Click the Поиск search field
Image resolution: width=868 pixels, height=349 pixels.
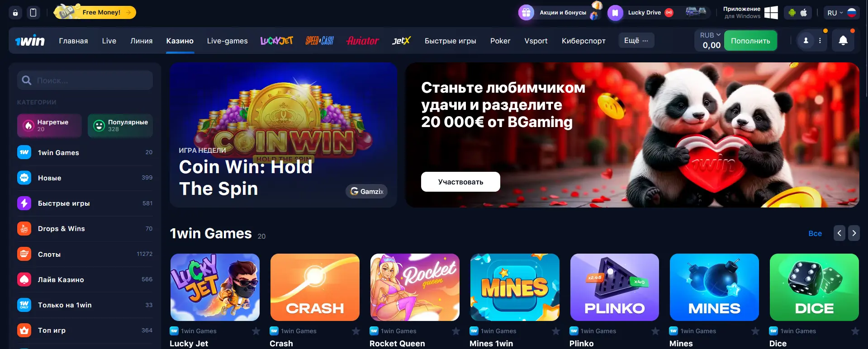tap(85, 80)
